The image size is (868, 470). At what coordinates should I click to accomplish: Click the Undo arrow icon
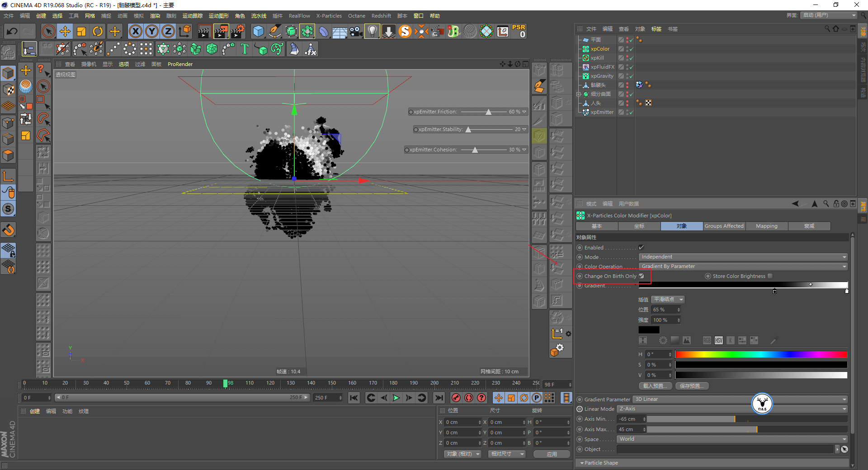coord(12,31)
